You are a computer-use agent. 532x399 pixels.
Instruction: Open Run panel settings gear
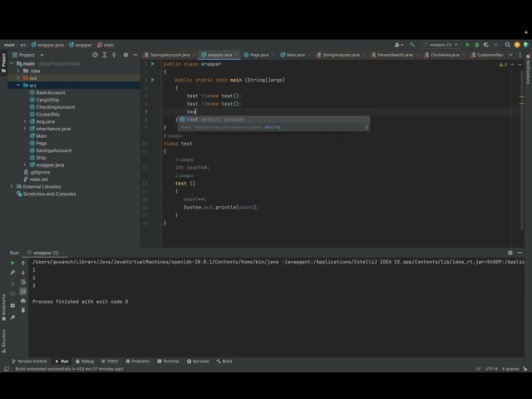(x=510, y=253)
